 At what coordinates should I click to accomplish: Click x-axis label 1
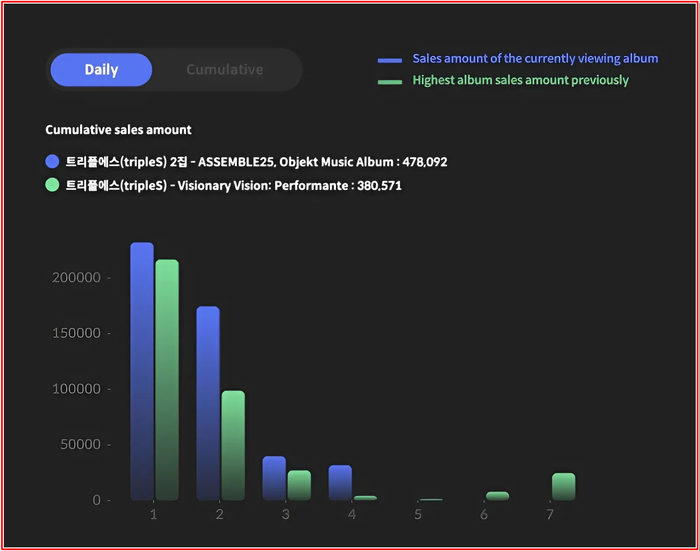(154, 514)
